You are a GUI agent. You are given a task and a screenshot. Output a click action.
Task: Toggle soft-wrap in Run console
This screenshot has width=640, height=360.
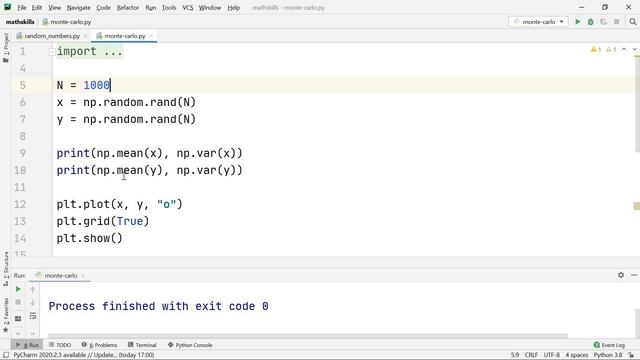click(x=33, y=316)
